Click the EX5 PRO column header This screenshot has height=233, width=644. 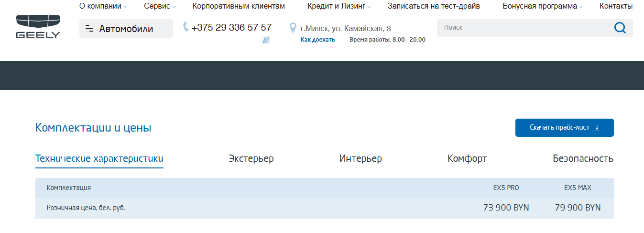pos(506,188)
